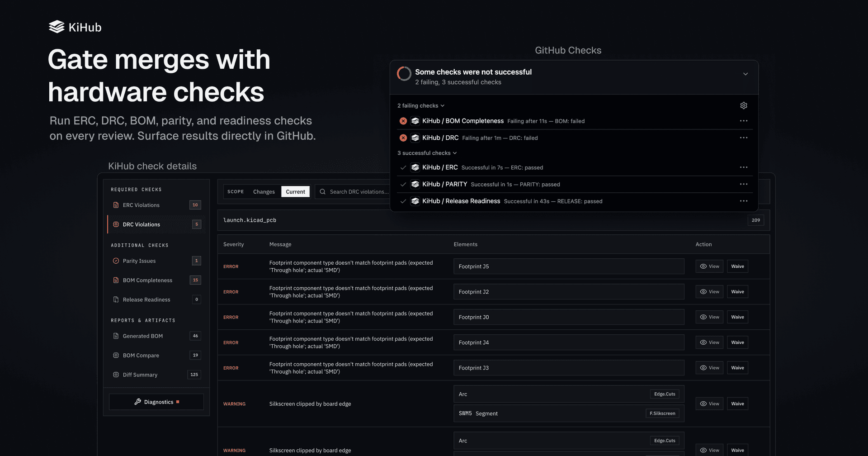Click the Release Readiness sidebar icon
Image resolution: width=868 pixels, height=456 pixels.
point(116,299)
